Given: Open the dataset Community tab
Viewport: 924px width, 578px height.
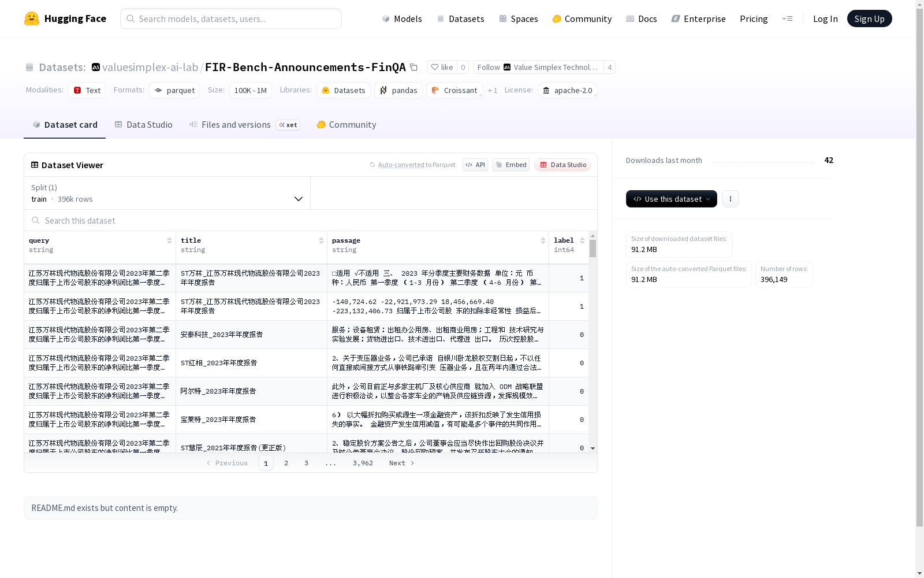Looking at the screenshot, I should 346,125.
